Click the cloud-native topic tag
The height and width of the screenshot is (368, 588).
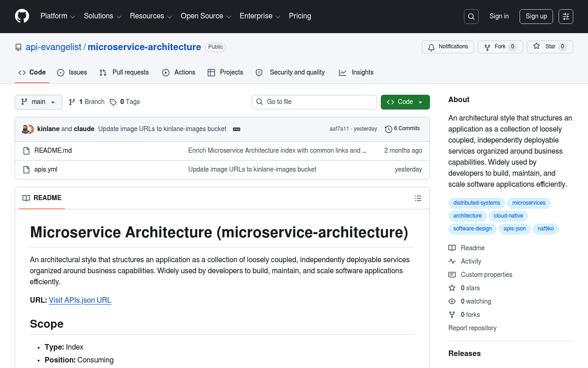coord(509,216)
